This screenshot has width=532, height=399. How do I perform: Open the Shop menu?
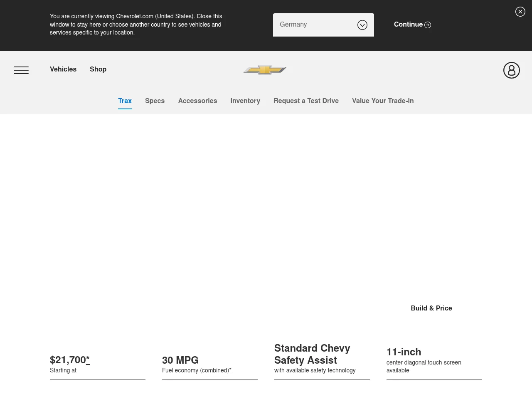[98, 69]
